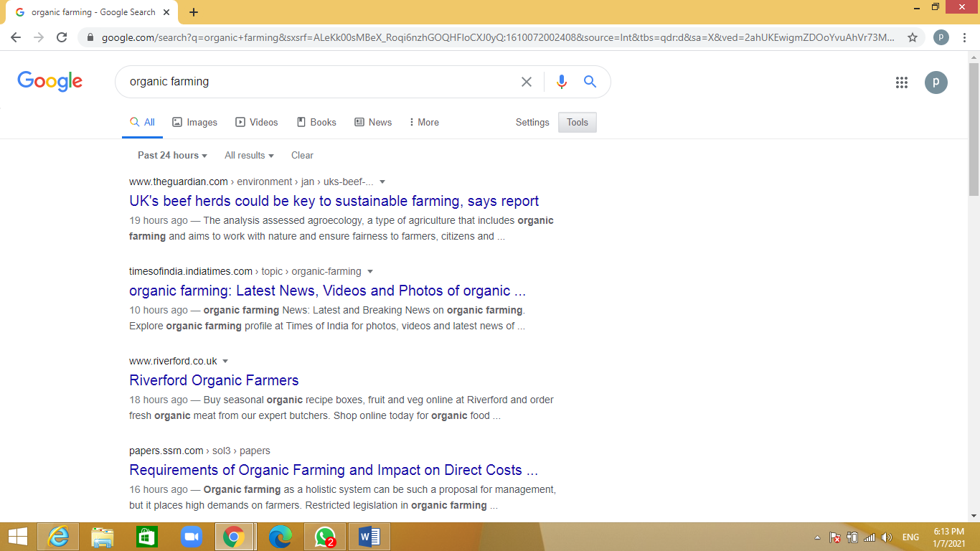Open a new Chrome tab

pyautogui.click(x=194, y=12)
